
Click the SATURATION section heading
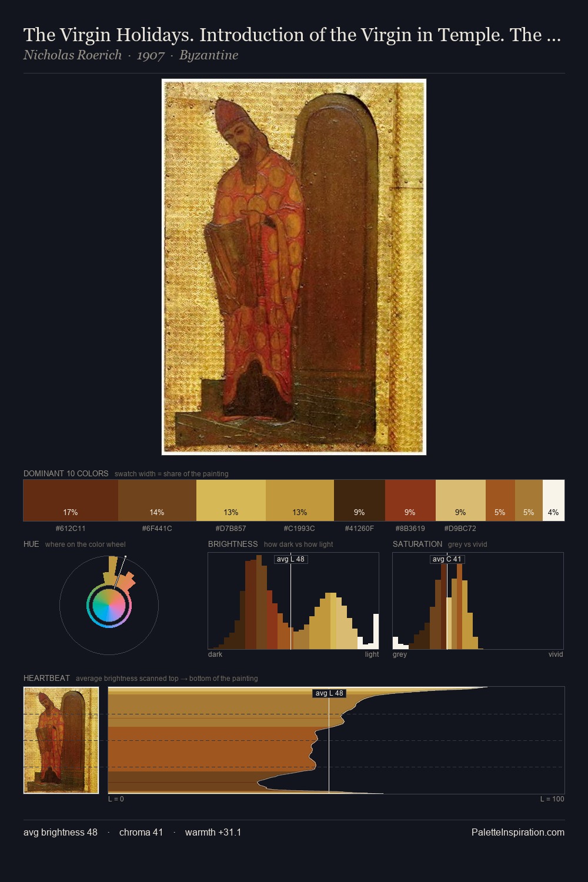[417, 544]
